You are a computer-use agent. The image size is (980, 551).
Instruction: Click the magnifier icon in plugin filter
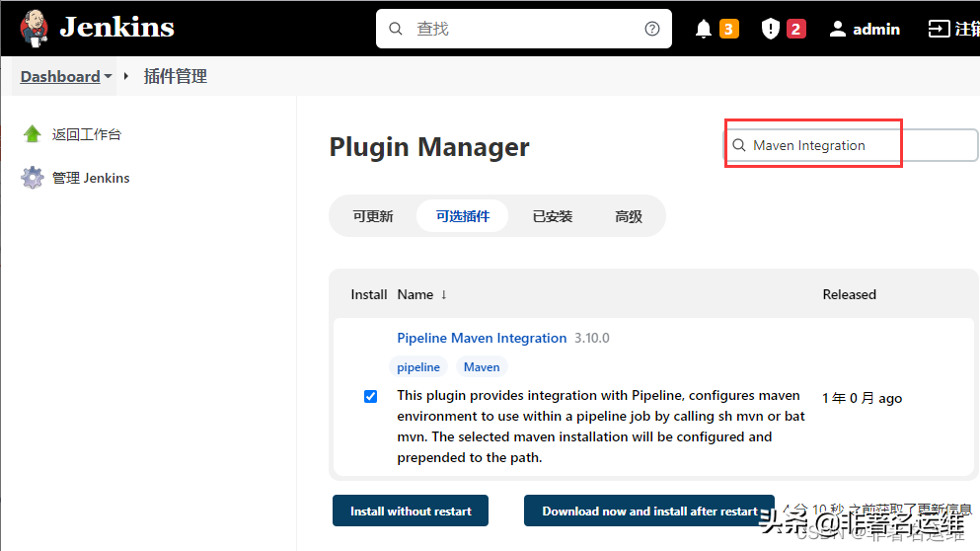click(739, 145)
